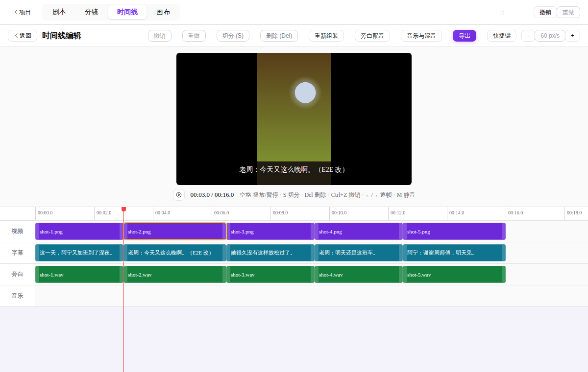Select the shot-5.wav narration clip
Screen dimensions: 588x372
click(x=454, y=275)
